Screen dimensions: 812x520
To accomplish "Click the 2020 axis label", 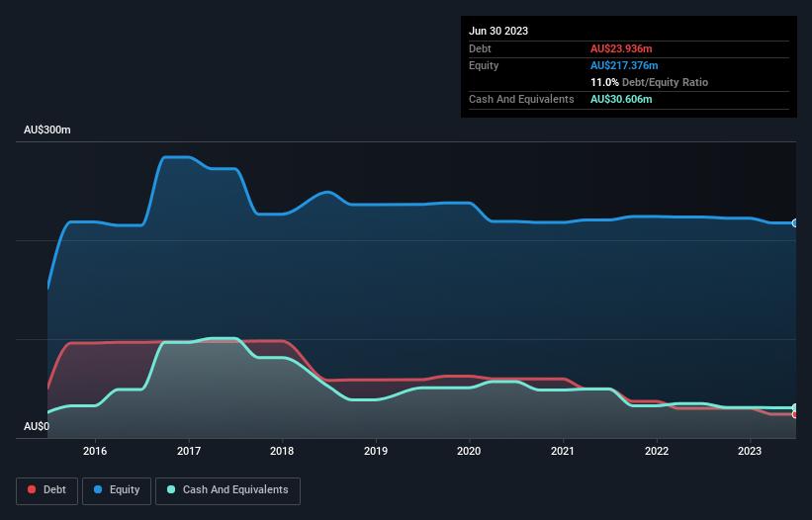I will [x=469, y=451].
